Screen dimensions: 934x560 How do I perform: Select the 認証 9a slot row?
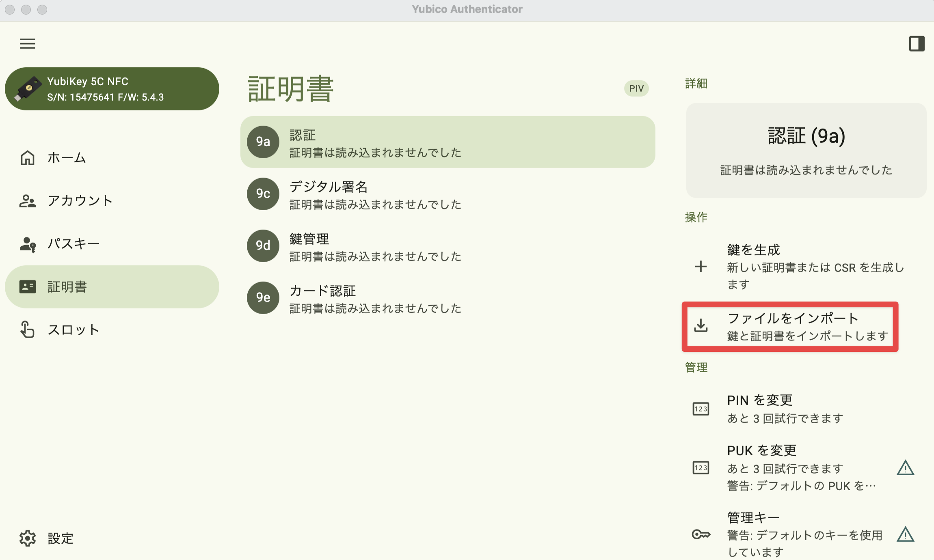(x=448, y=142)
